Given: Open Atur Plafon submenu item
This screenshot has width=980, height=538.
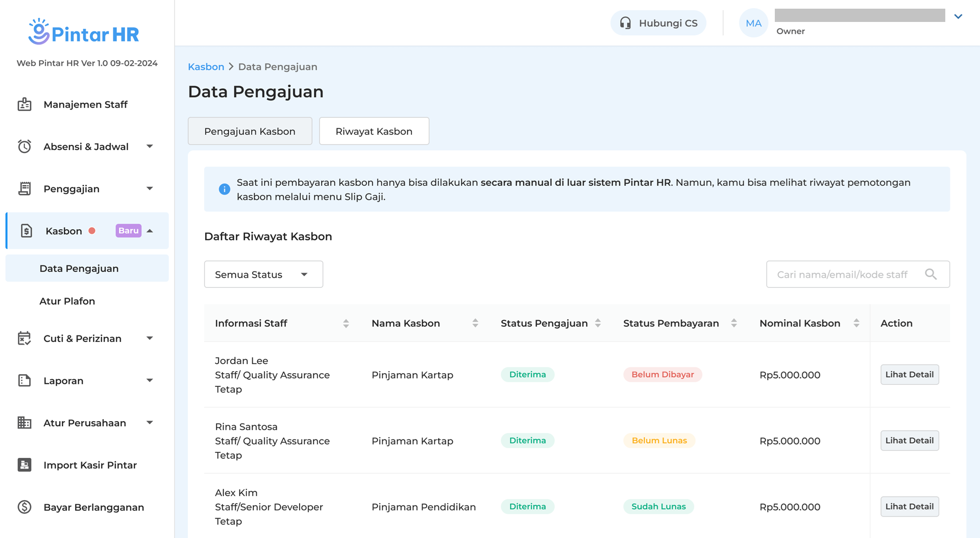Looking at the screenshot, I should 67,301.
